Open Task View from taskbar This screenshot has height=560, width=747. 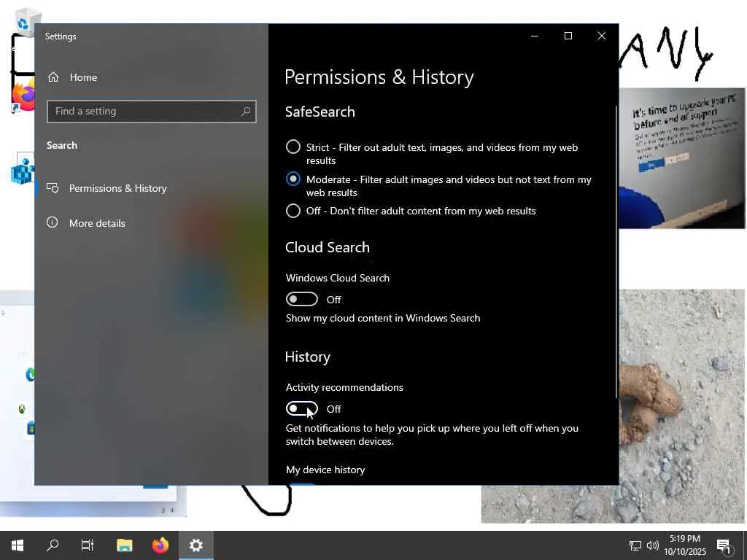tap(88, 545)
